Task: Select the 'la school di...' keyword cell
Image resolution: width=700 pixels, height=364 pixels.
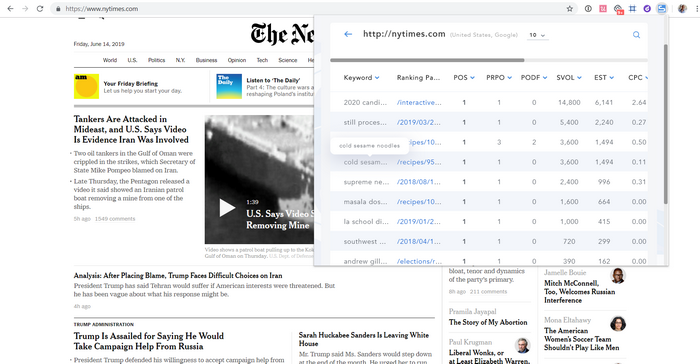Action: coord(366,222)
